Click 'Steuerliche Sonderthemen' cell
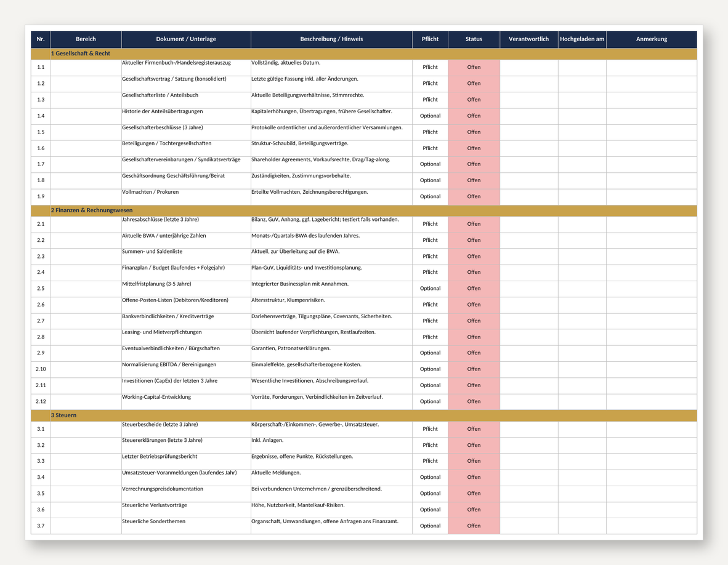 pyautogui.click(x=186, y=526)
